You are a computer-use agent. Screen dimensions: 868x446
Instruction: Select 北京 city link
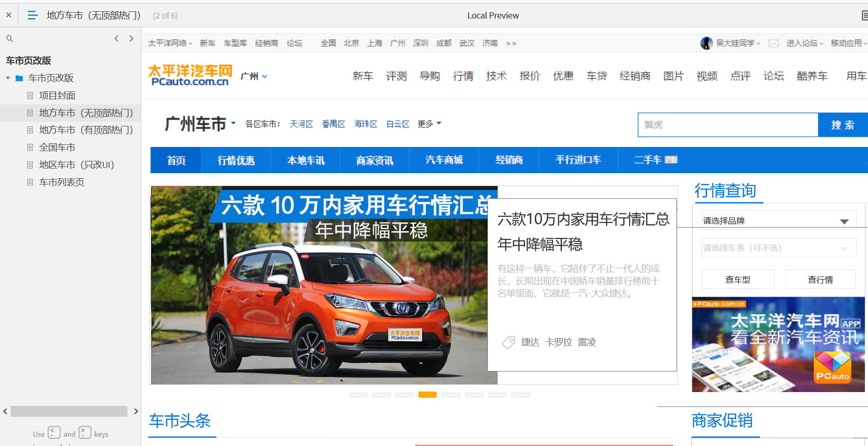point(351,43)
